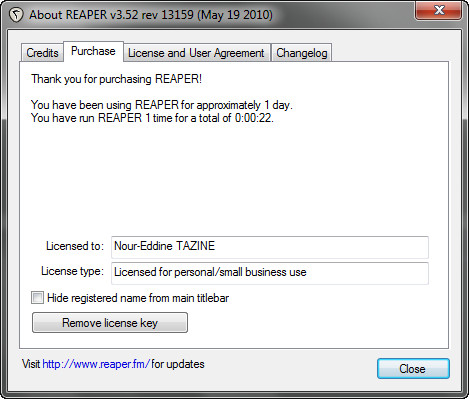Click the 'Thank you for purchasing REAPER!' text

click(116, 79)
